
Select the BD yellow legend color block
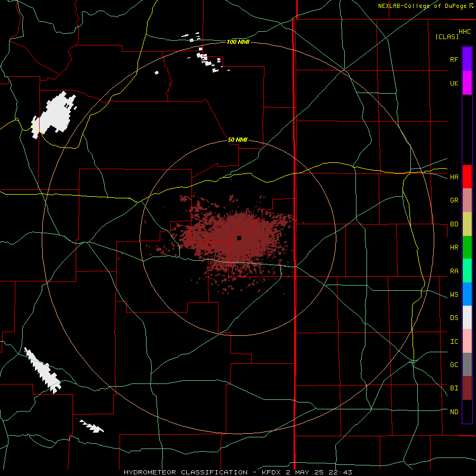(467, 224)
